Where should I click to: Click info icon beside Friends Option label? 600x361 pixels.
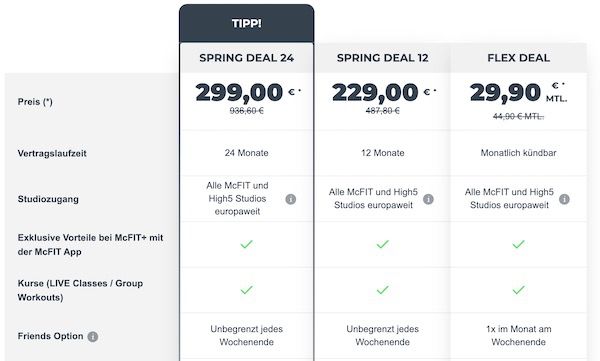(93, 336)
